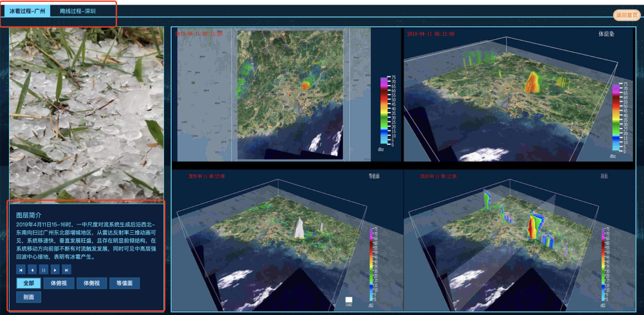Image resolution: width=644 pixels, height=315 pixels.
Task: Select the 体俯视 view button
Action: [58, 283]
